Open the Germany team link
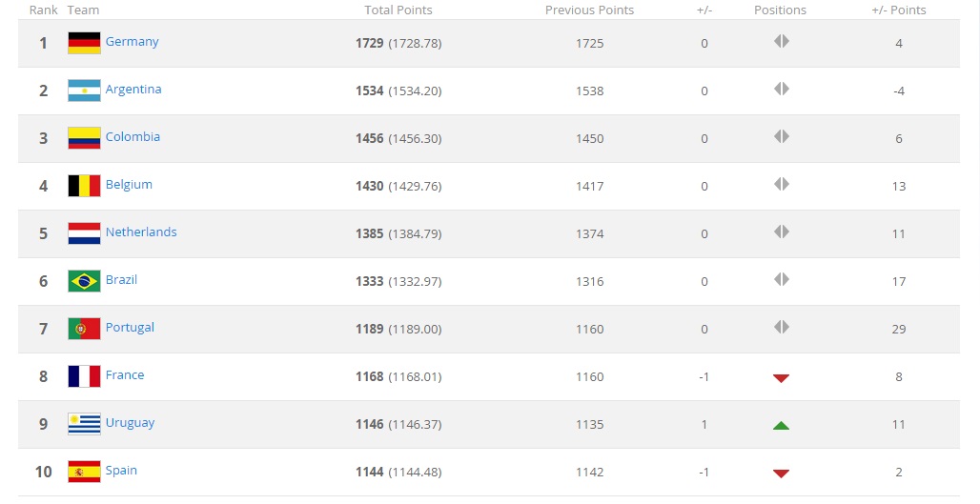 click(x=132, y=42)
